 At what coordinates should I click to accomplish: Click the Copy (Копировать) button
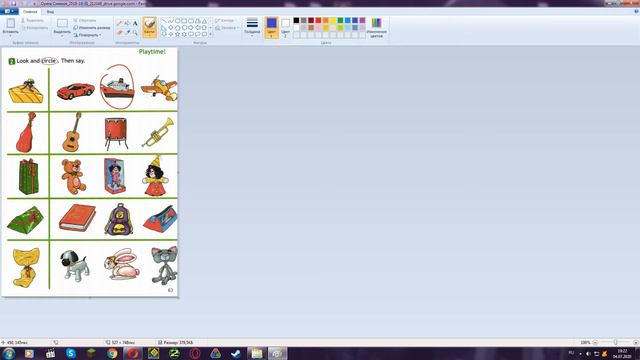tap(34, 28)
